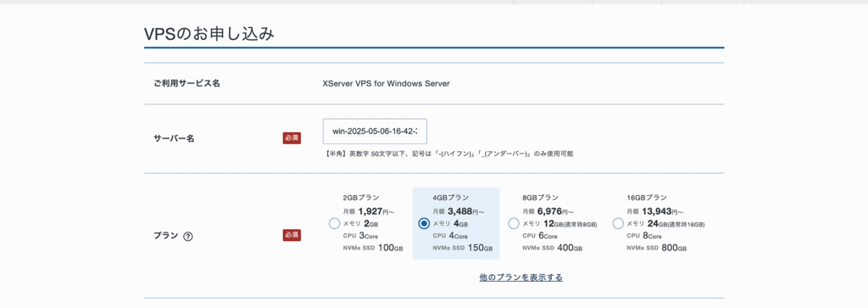Click the server name input field
Image resolution: width=868 pixels, height=308 pixels.
click(375, 132)
